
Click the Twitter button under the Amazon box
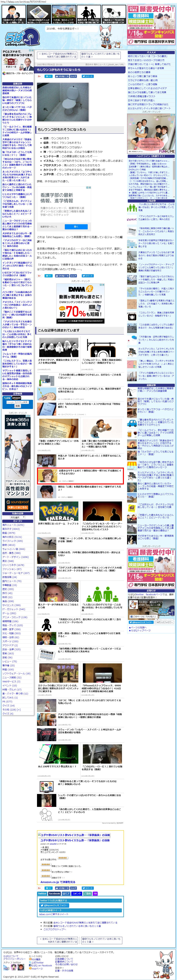(42, 894)
